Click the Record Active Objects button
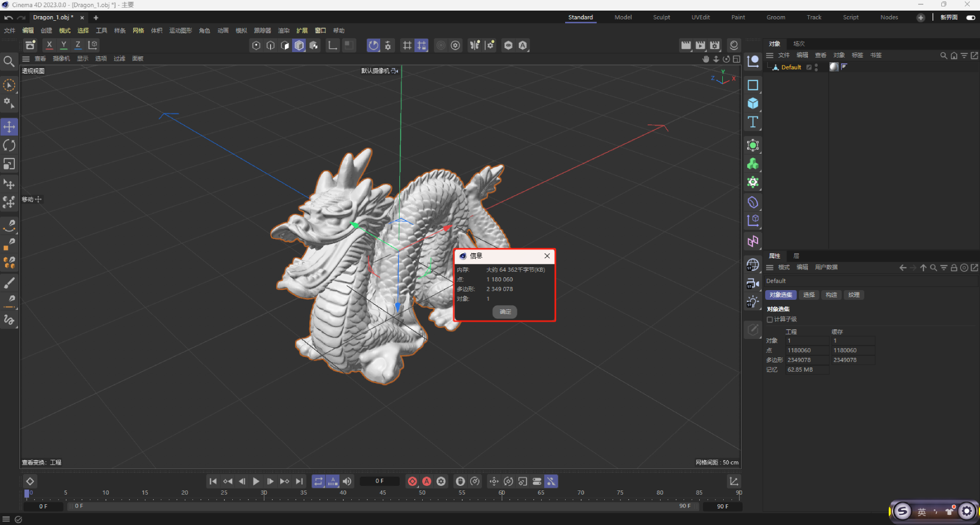This screenshot has height=525, width=980. point(412,481)
